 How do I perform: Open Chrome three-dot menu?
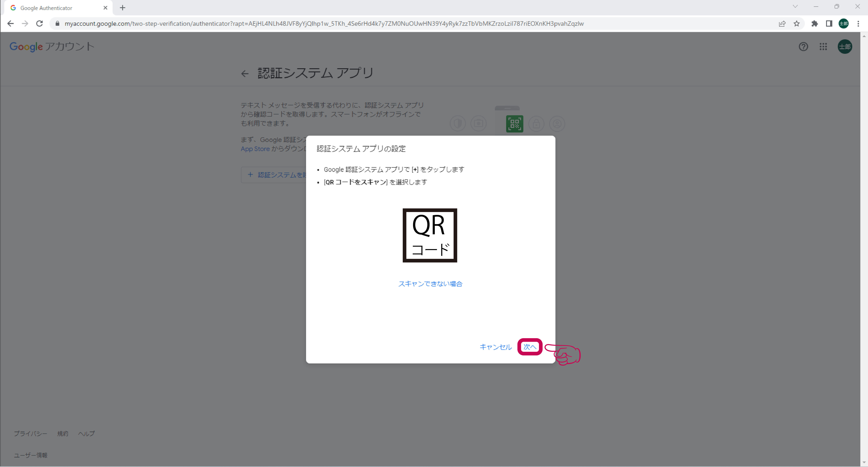point(858,23)
